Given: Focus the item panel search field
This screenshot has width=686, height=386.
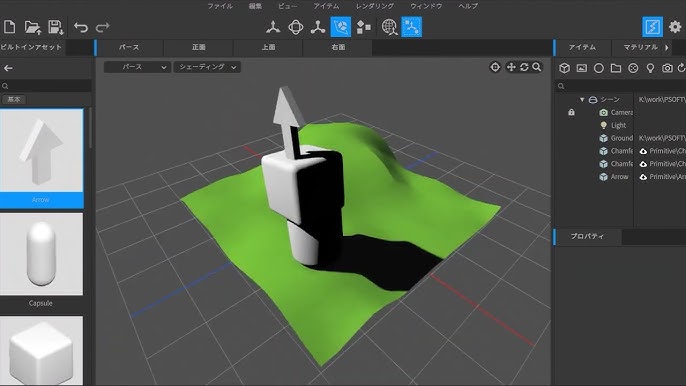Looking at the screenshot, I should click(x=620, y=86).
